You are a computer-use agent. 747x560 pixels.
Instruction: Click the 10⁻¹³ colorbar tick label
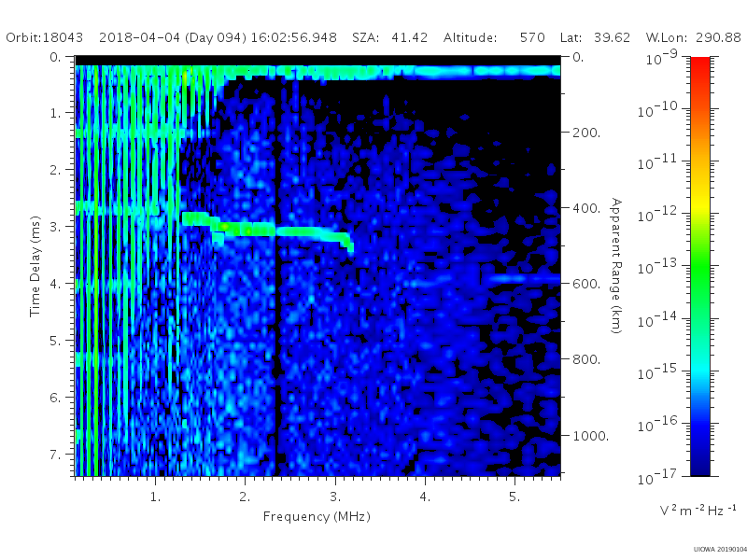pos(657,268)
